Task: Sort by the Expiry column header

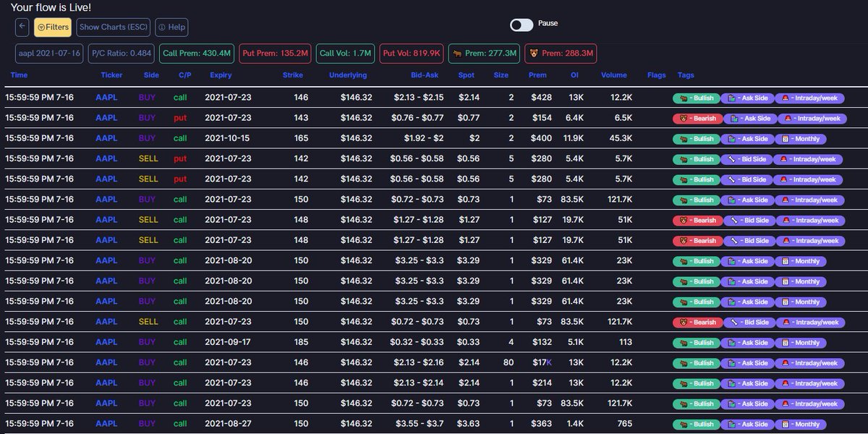Action: point(221,75)
